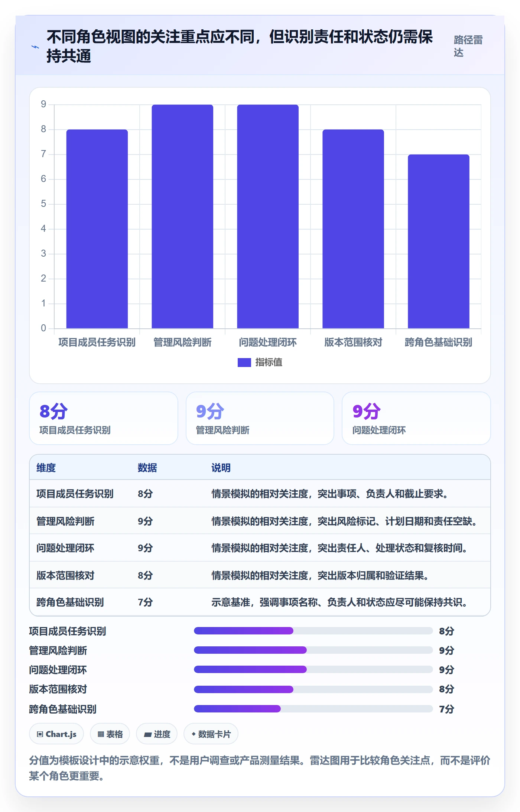Click the 项目成员任务识别 x-axis label
This screenshot has height=812, width=520.
[x=97, y=342]
